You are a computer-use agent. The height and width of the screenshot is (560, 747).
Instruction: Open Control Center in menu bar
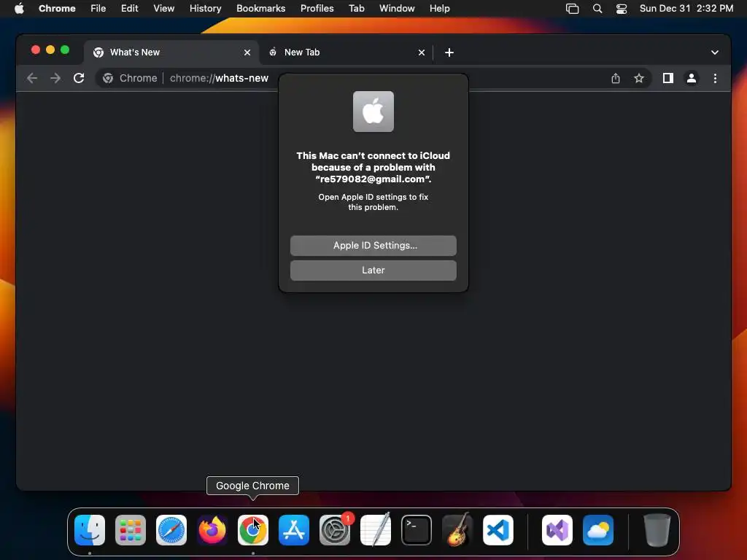click(x=622, y=9)
